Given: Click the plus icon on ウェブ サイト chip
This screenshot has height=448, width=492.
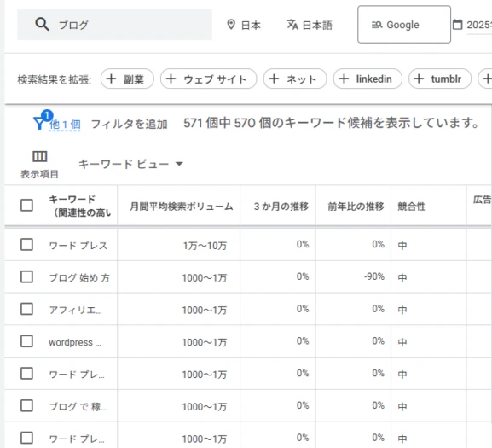Looking at the screenshot, I should tap(171, 79).
